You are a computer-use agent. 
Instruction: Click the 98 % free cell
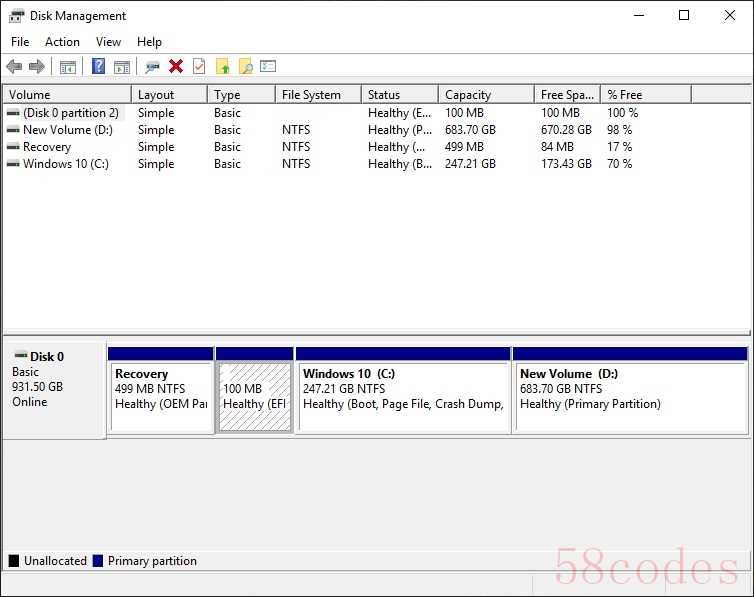[620, 130]
